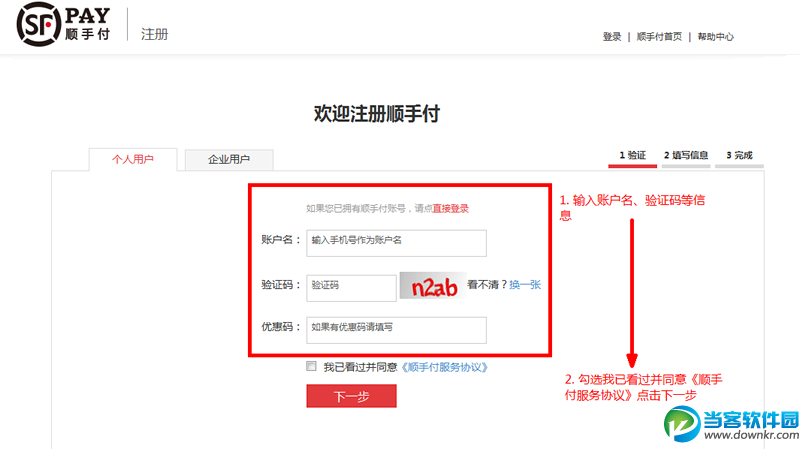Screen dimensions: 800x449
Task: Open the 顺手付服务协议 link
Action: coord(444,367)
